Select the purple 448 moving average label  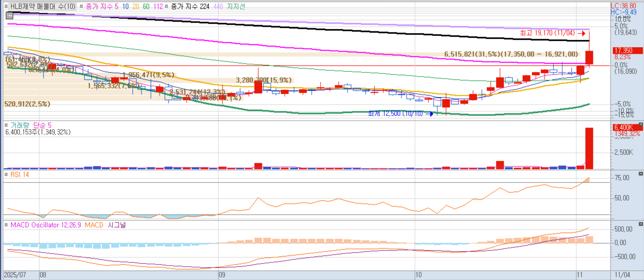[218, 6]
